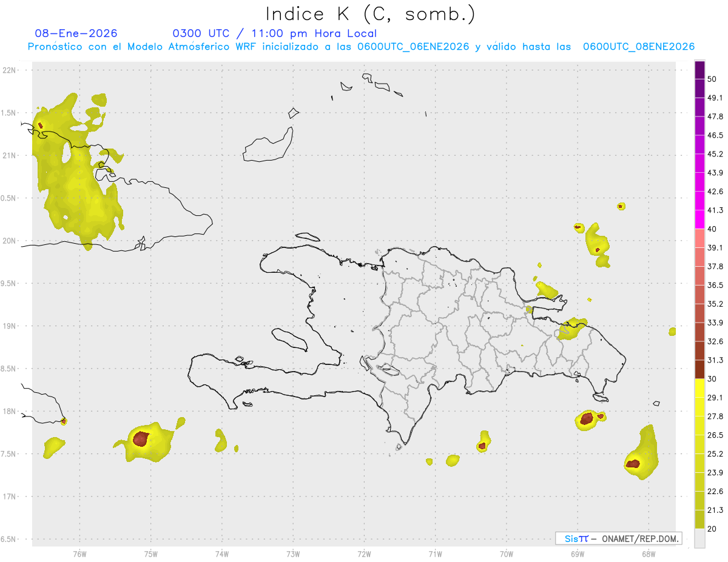Click the longitude label "75W"
The width and height of the screenshot is (728, 562).
point(151,554)
